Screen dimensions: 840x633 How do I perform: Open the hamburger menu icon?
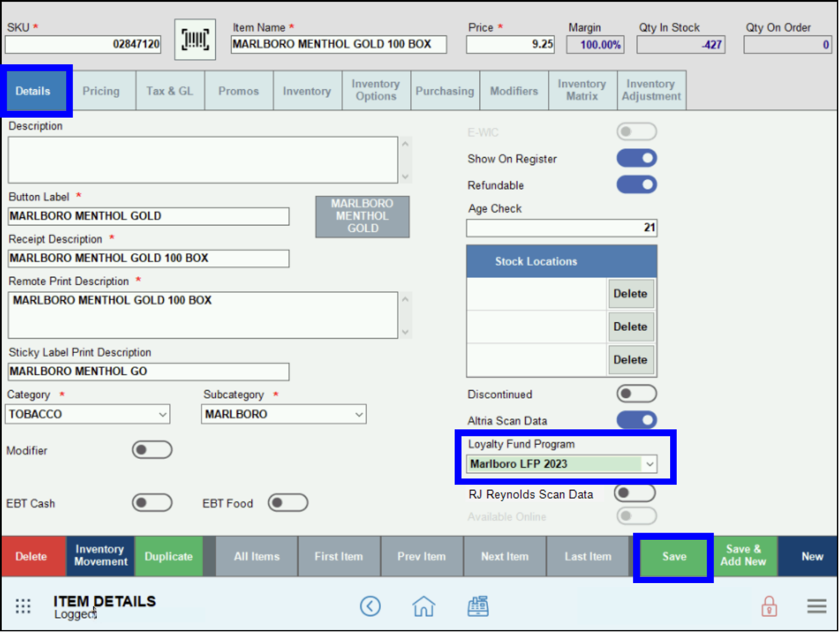point(817,606)
